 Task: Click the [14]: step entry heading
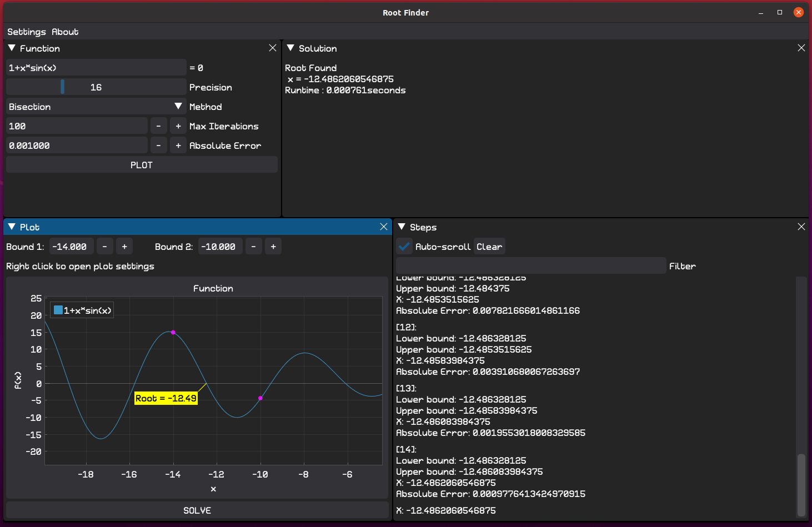pos(407,449)
